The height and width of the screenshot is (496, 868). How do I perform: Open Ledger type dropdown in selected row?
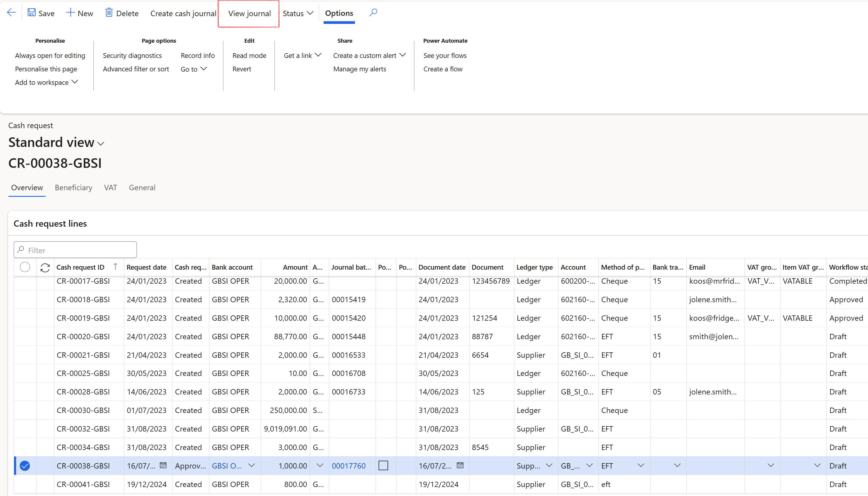(549, 465)
